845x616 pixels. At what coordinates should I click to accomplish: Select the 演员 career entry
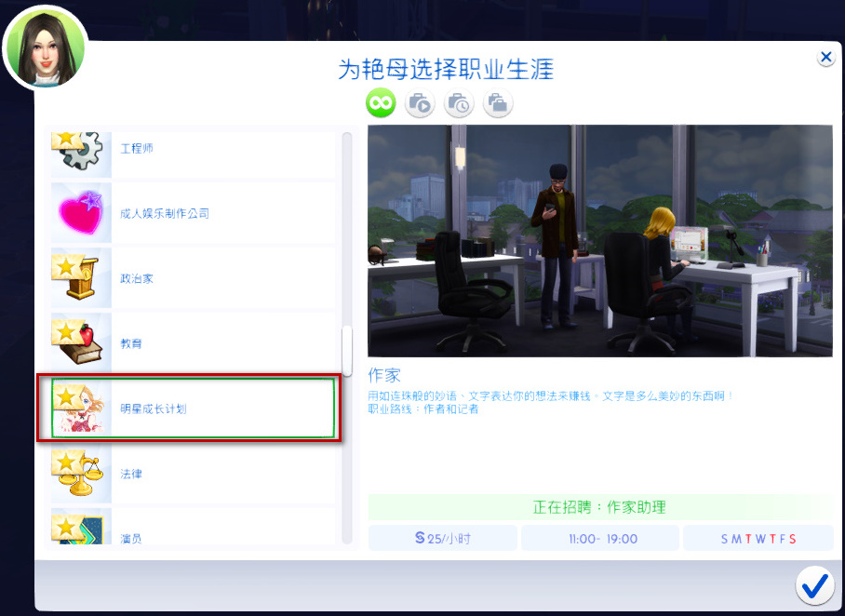click(193, 526)
